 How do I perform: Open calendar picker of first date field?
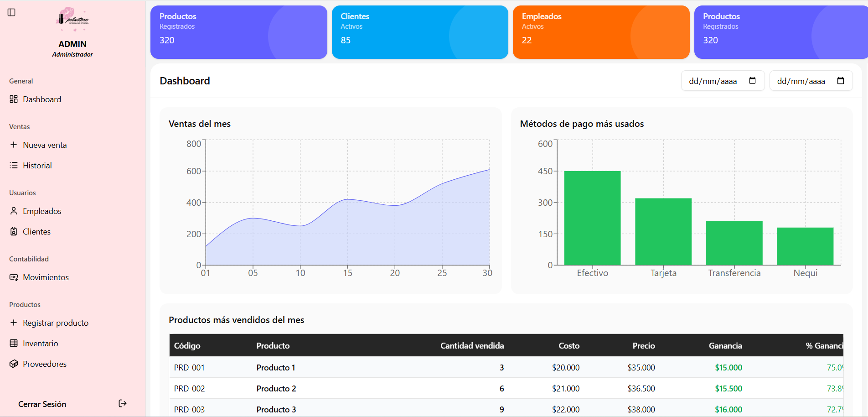tap(752, 81)
